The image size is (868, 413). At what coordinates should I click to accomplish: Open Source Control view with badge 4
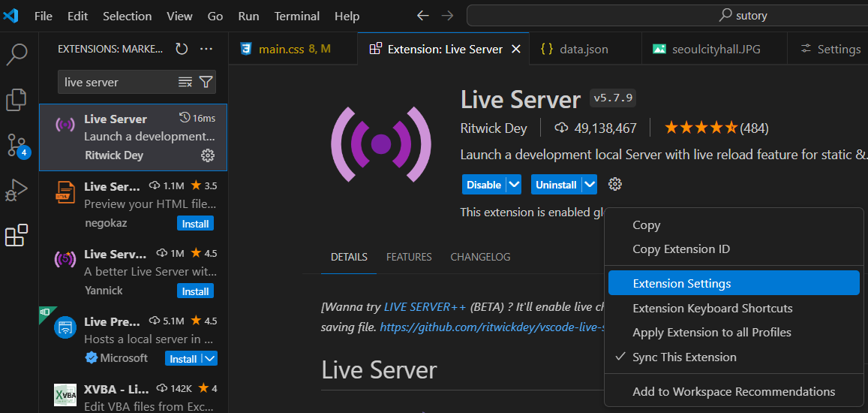click(x=17, y=145)
